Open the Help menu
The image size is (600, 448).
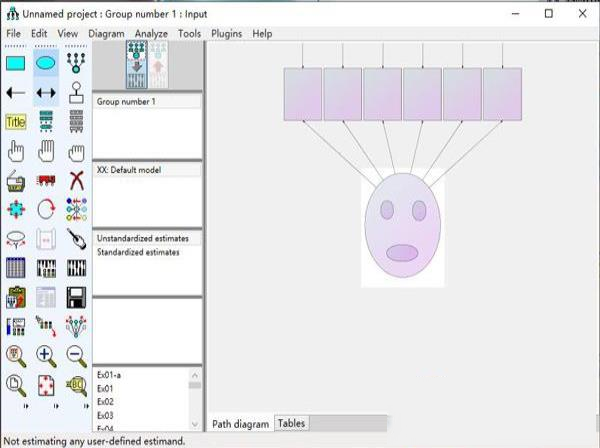[x=262, y=34]
